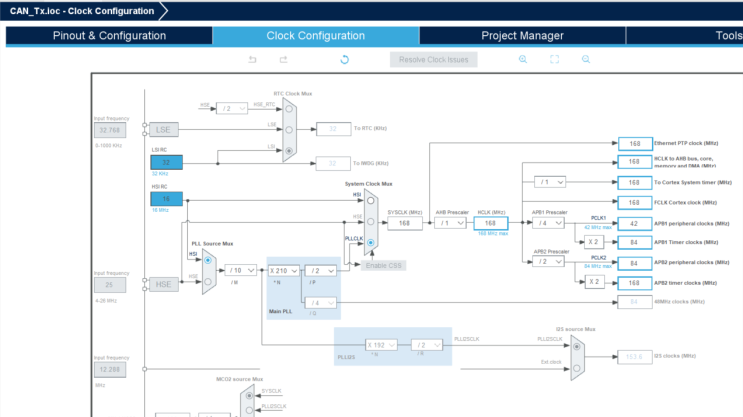
Task: Click the Resolve Clock Issues button
Action: pos(434,60)
